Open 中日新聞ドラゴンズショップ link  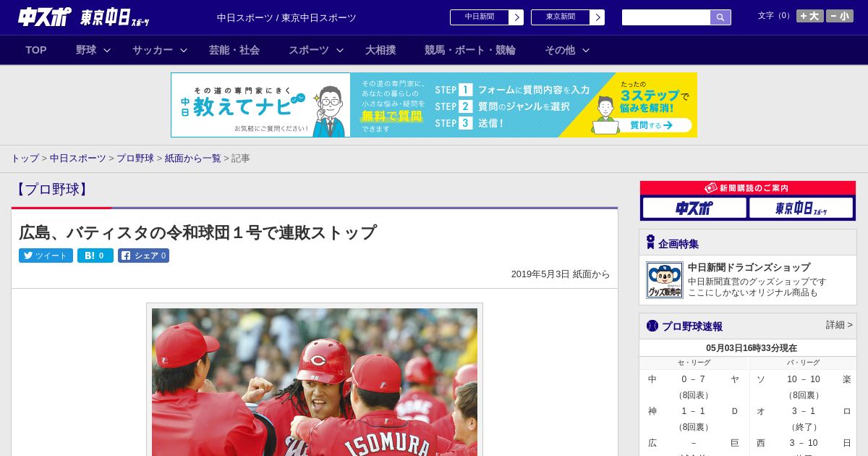pyautogui.click(x=749, y=267)
